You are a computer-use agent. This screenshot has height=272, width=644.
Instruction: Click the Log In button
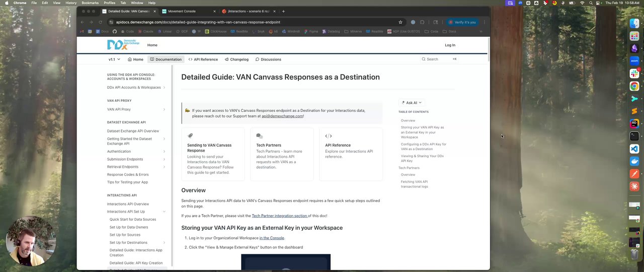pos(450,45)
